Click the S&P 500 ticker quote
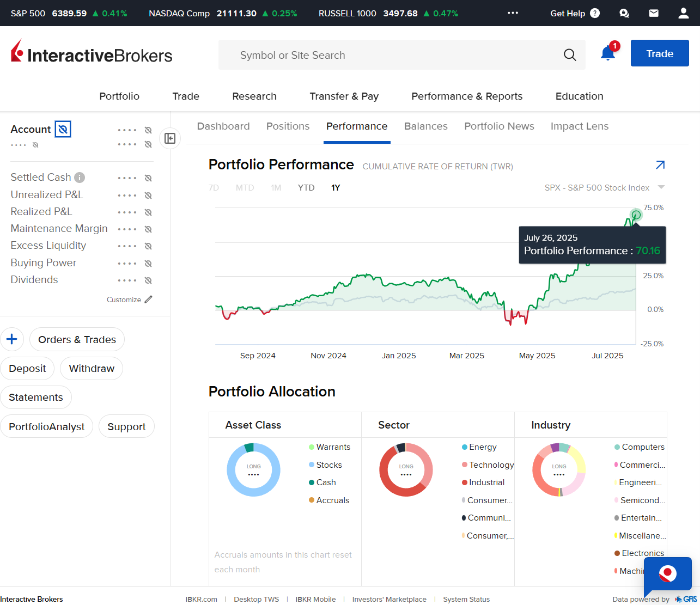Viewport: 700px width, 605px height. 69,13
